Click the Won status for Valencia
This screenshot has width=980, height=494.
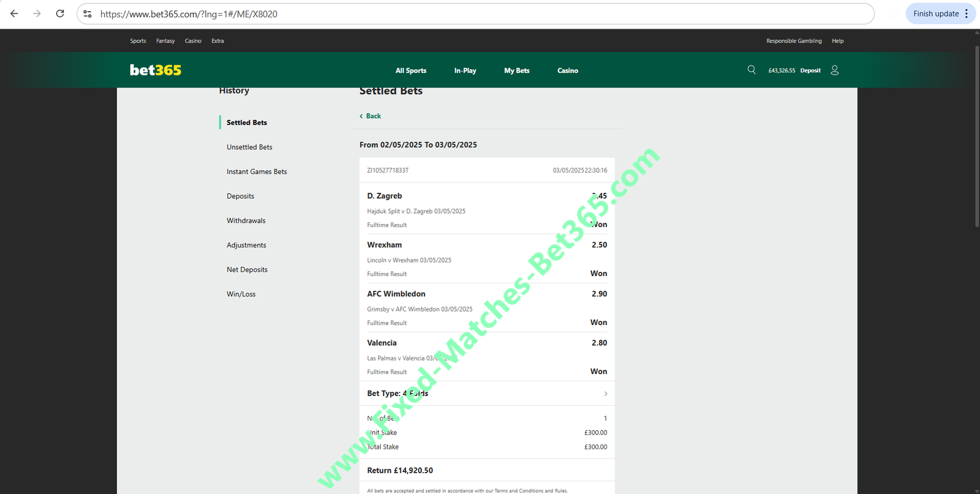pos(599,372)
